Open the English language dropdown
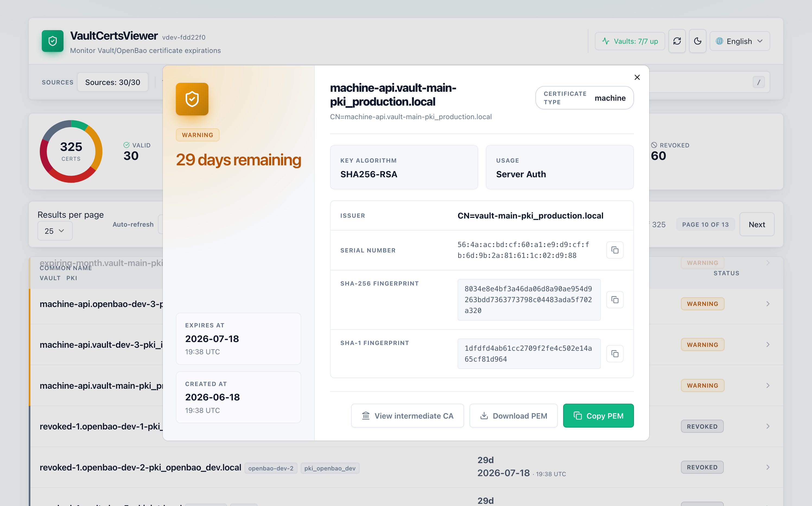The height and width of the screenshot is (506, 812). 740,41
